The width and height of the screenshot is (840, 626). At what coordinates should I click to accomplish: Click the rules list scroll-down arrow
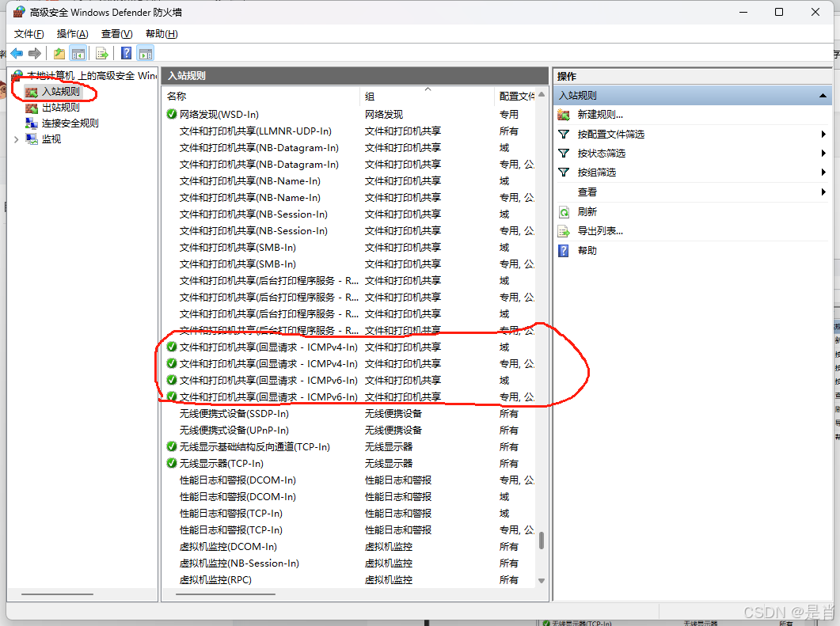tap(542, 581)
